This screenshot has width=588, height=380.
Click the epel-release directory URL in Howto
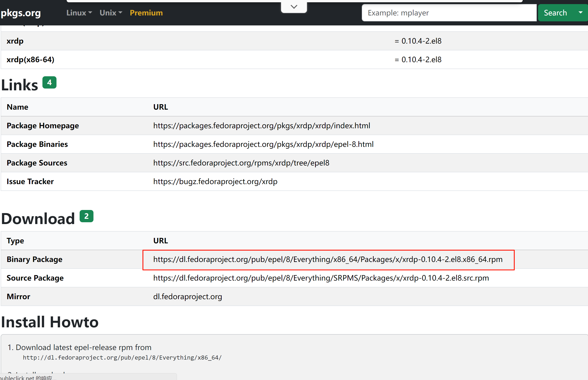click(x=122, y=358)
